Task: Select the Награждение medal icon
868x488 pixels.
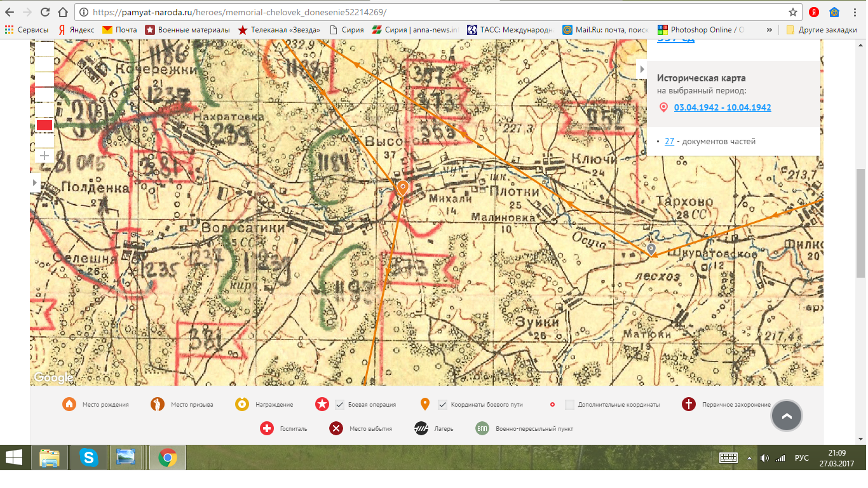Action: click(241, 404)
